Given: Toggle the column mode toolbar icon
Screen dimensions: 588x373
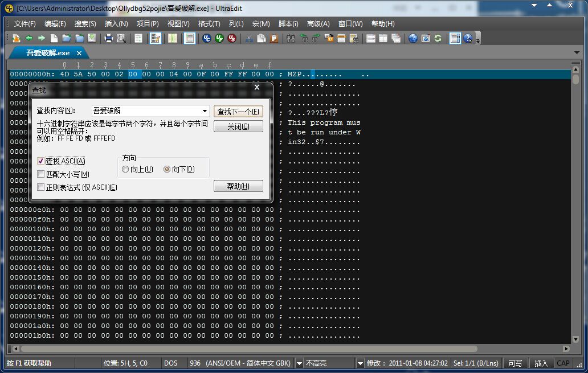Looking at the screenshot, I should click(173, 38).
